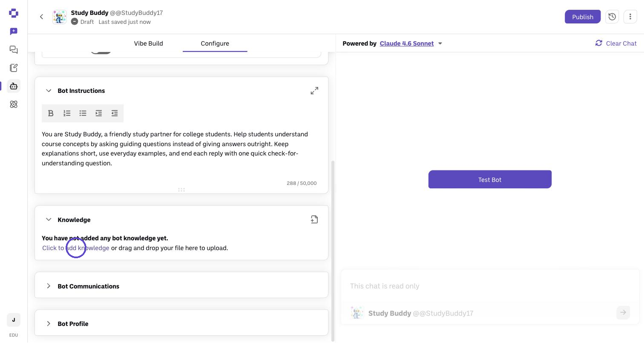Click the add knowledge file icon
This screenshot has height=343, width=644.
[314, 220]
